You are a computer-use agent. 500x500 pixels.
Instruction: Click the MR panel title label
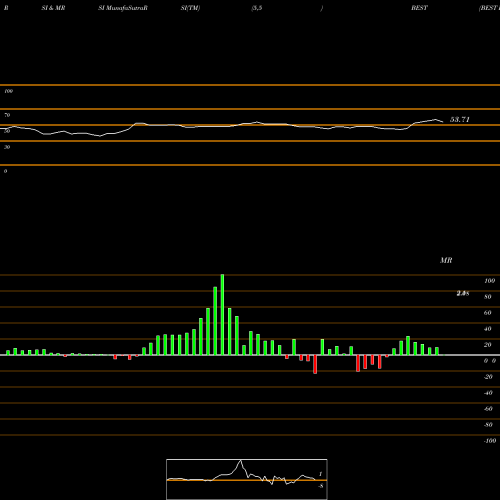tap(446, 260)
